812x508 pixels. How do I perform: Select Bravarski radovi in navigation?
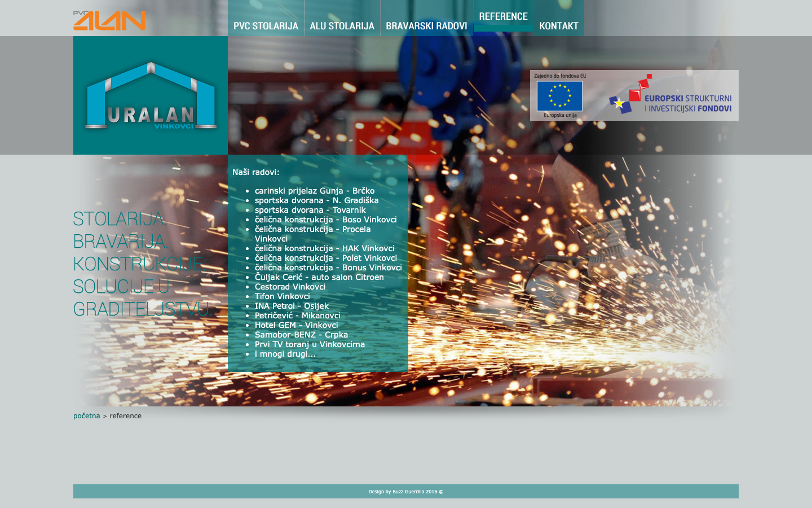426,26
